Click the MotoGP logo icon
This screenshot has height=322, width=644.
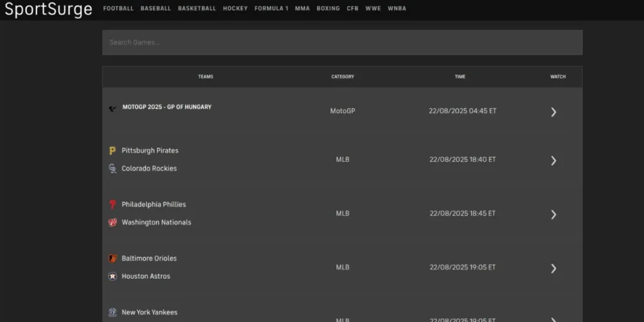(112, 109)
